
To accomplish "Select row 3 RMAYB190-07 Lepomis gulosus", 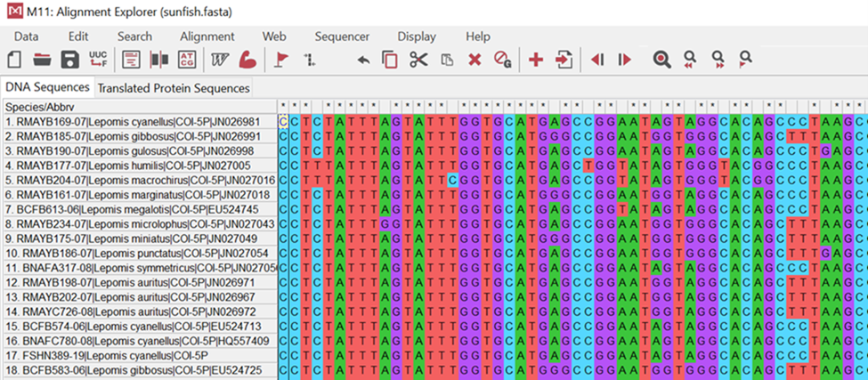I will click(x=140, y=151).
